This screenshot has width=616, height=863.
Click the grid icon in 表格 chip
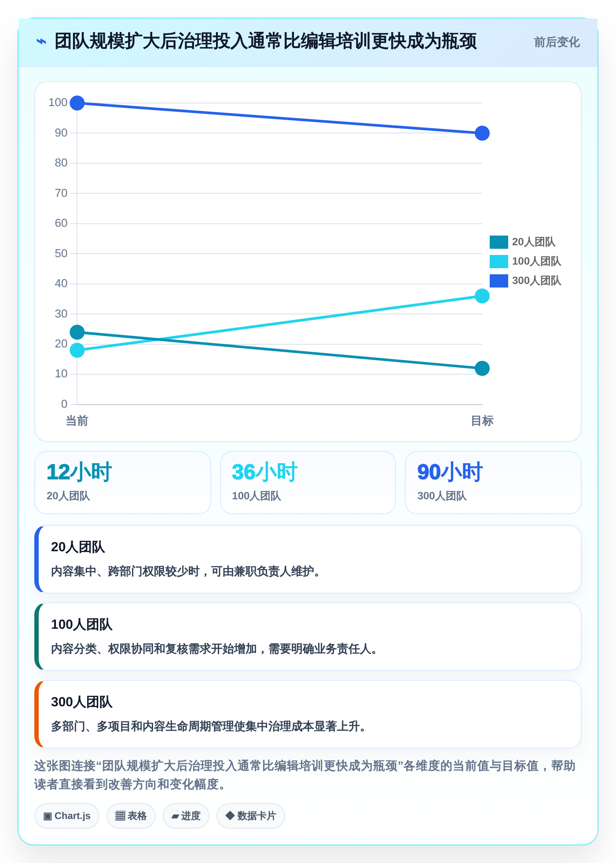(x=120, y=816)
